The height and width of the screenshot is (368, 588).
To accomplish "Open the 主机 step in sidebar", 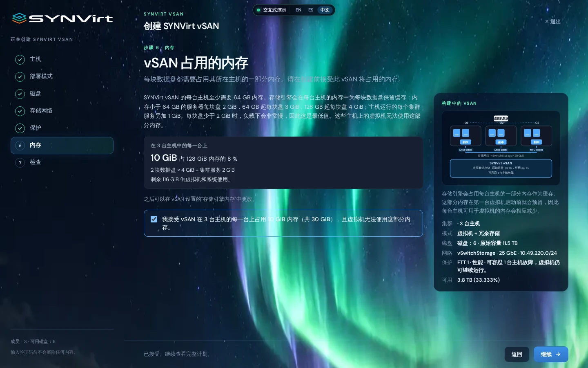I will point(62,59).
